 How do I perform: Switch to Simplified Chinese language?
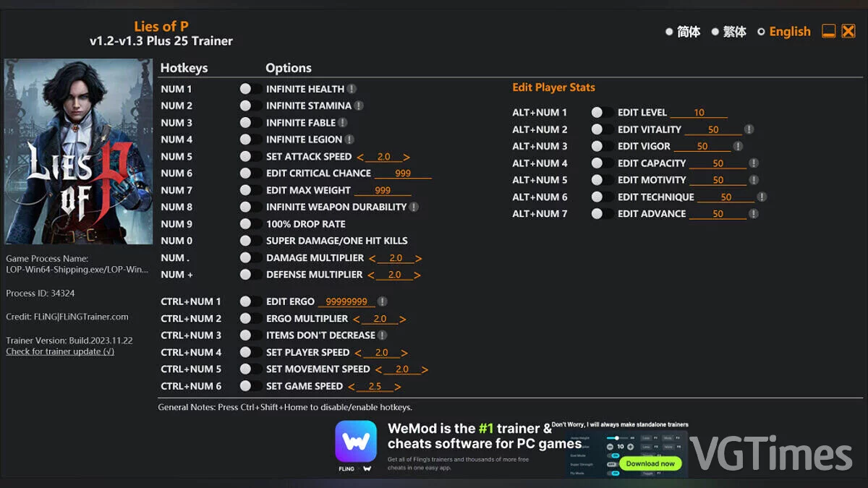(x=670, y=32)
